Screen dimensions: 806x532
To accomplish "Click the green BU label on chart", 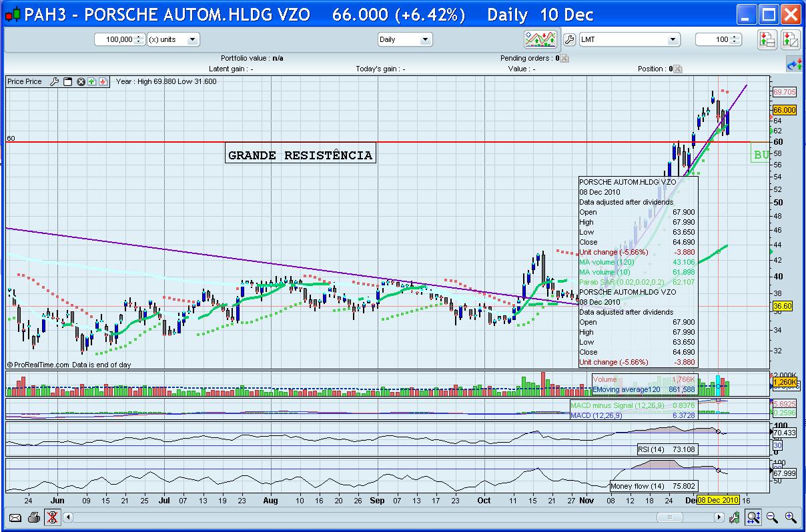I will (761, 155).
